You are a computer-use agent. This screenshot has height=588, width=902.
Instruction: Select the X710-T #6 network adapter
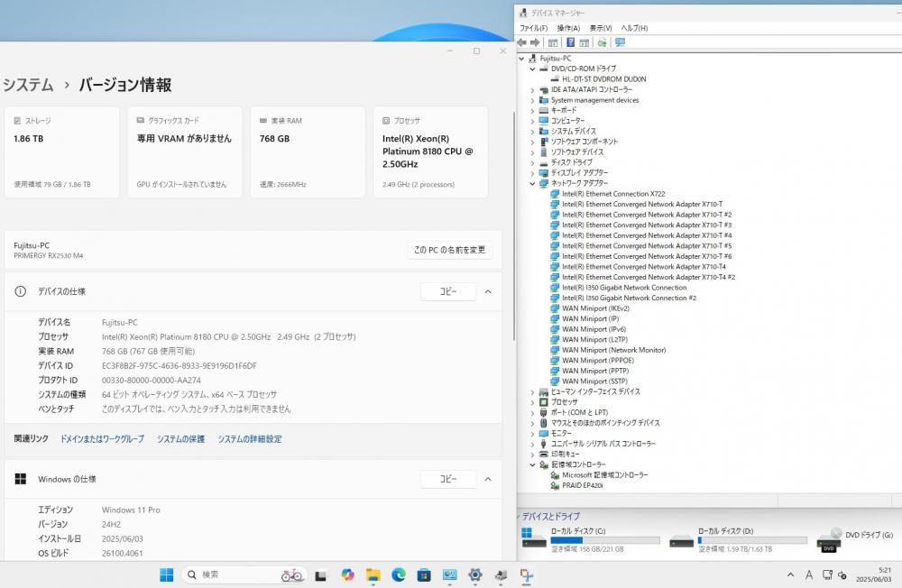(647, 257)
